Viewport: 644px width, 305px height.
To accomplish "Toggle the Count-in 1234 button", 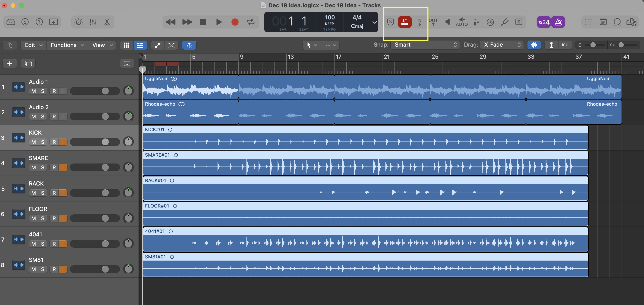I will click(x=544, y=22).
